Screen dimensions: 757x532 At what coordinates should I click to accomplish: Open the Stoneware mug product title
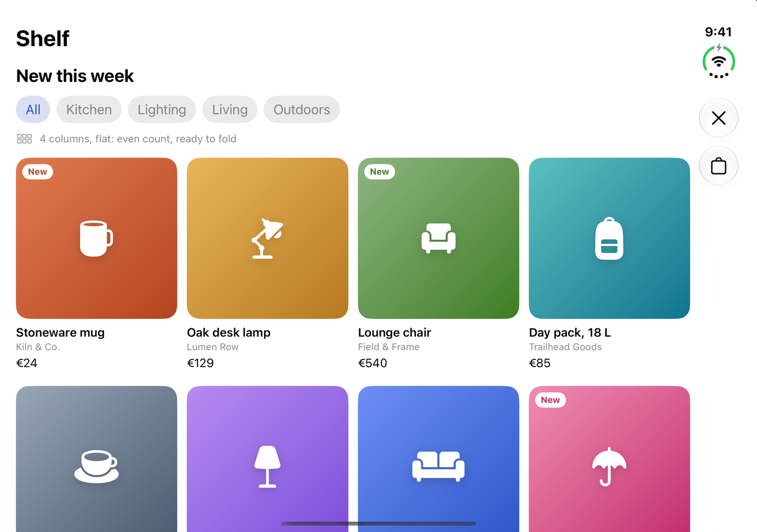(x=61, y=333)
